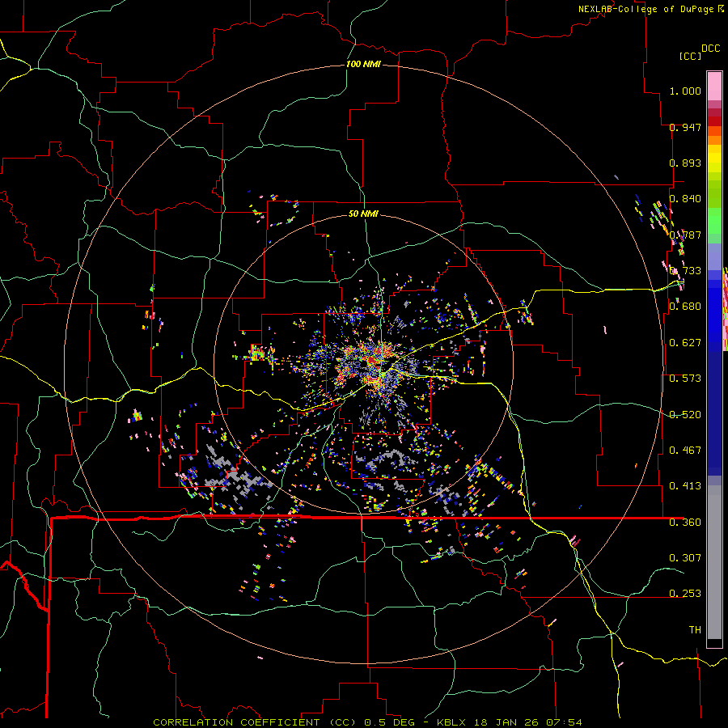Click the 0.733 scale value
Viewport: 728px width, 728px height.
point(685,271)
